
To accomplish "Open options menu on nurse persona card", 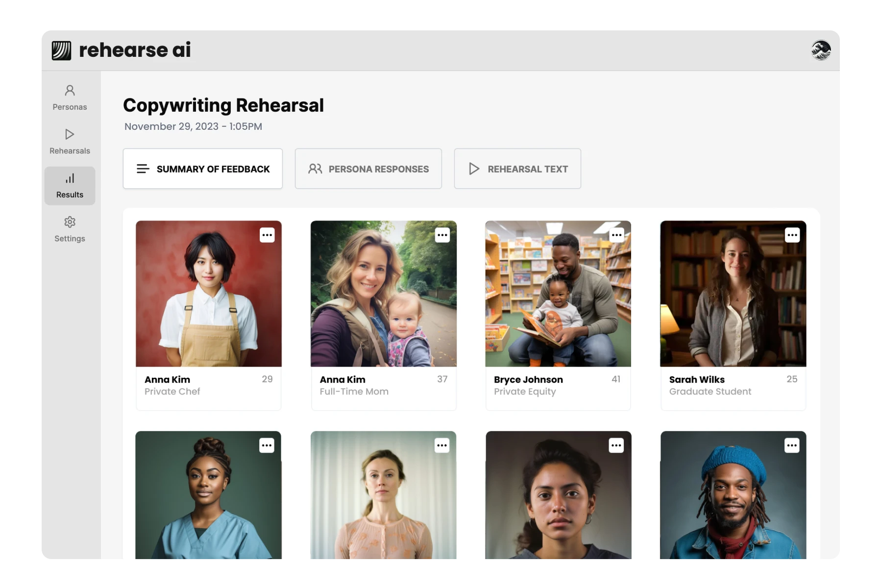I will pyautogui.click(x=267, y=445).
